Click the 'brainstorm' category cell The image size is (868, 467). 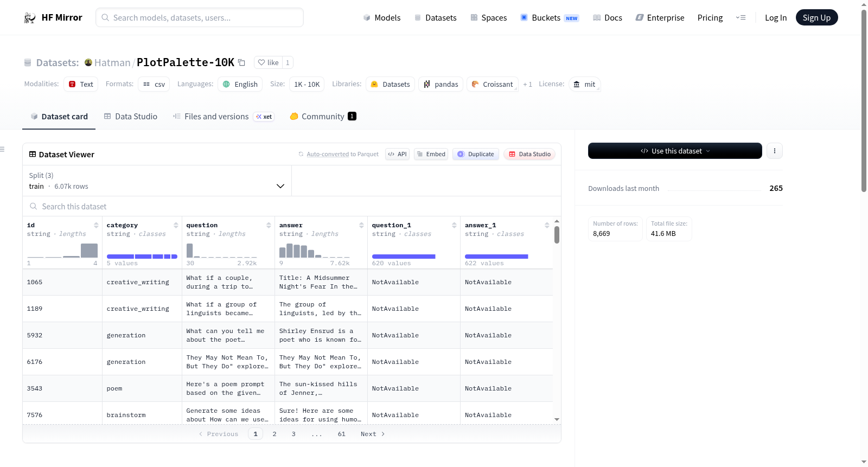pyautogui.click(x=142, y=415)
